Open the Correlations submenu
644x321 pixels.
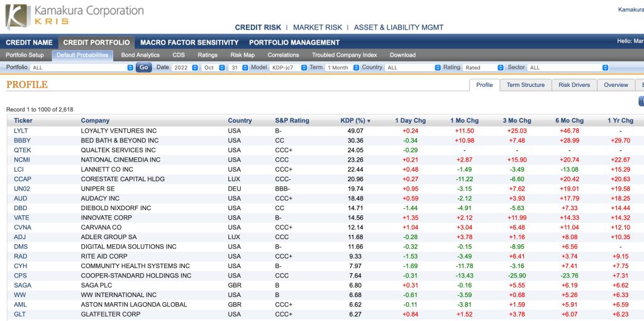click(x=284, y=55)
